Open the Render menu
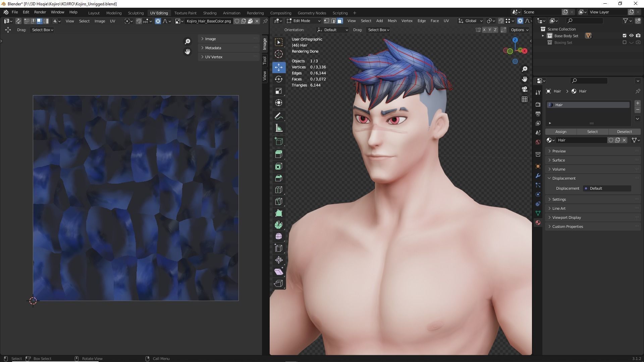The width and height of the screenshot is (644, 362). pos(40,12)
